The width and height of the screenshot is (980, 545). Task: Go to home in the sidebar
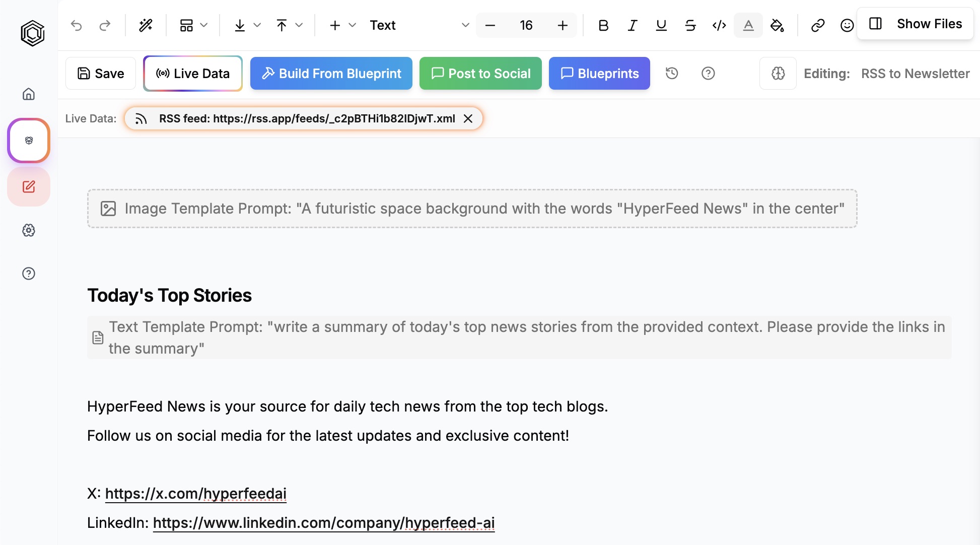(x=29, y=94)
